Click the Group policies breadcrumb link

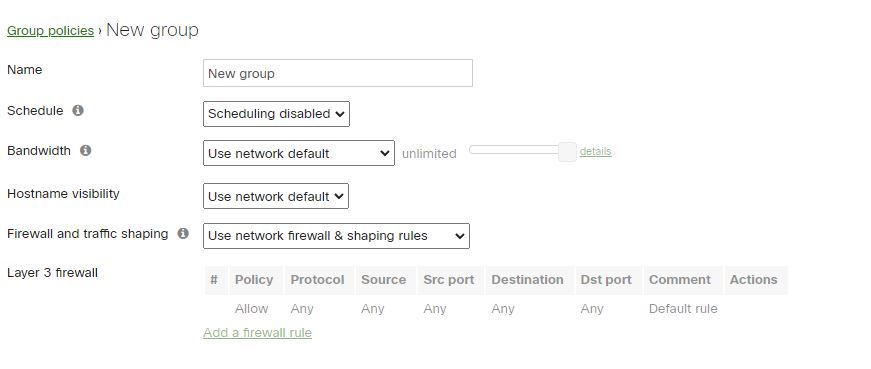click(51, 31)
